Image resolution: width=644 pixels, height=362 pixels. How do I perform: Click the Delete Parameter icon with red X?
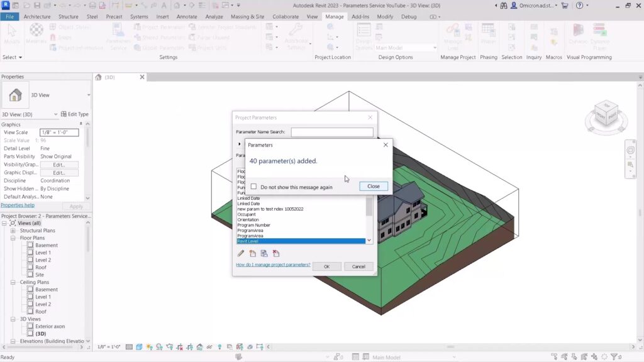[276, 253]
